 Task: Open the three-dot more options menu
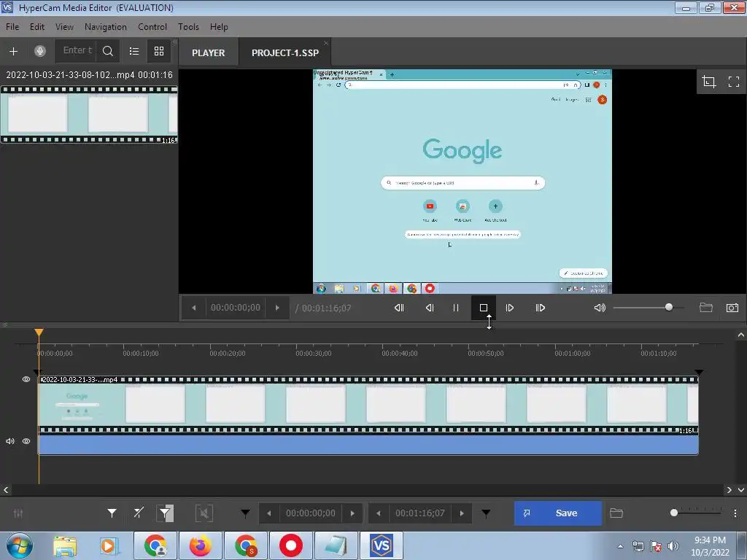tap(735, 513)
